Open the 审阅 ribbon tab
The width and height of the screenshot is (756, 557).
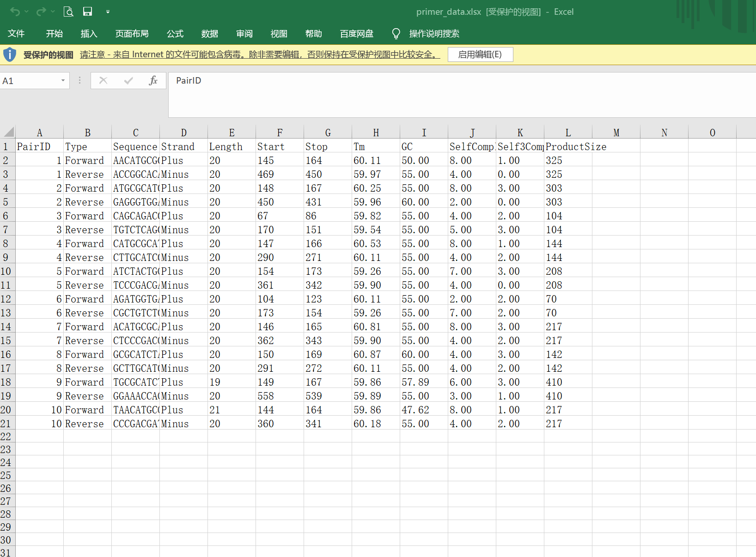(x=244, y=34)
